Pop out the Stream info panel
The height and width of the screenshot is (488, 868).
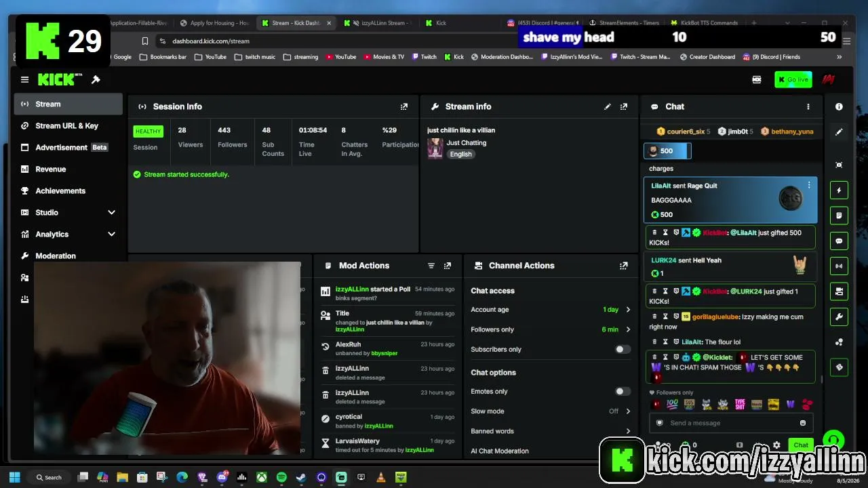624,106
